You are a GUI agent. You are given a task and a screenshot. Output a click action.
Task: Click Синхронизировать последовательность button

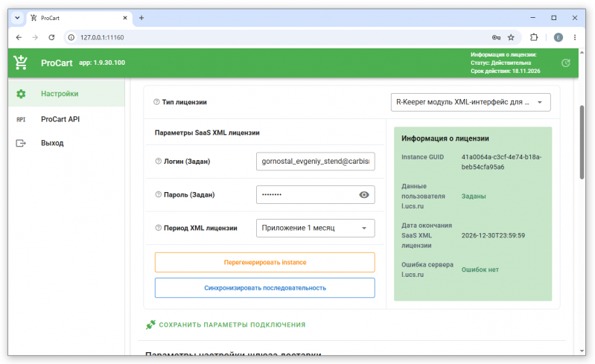pyautogui.click(x=265, y=288)
